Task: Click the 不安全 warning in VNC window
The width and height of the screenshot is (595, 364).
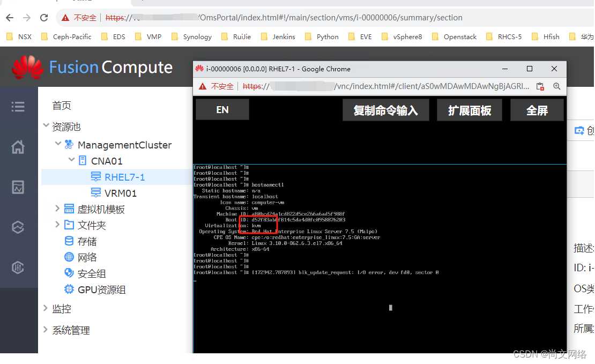Action: coord(217,86)
